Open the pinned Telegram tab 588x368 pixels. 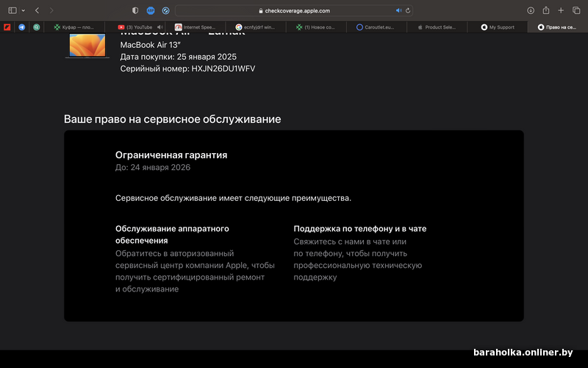22,27
